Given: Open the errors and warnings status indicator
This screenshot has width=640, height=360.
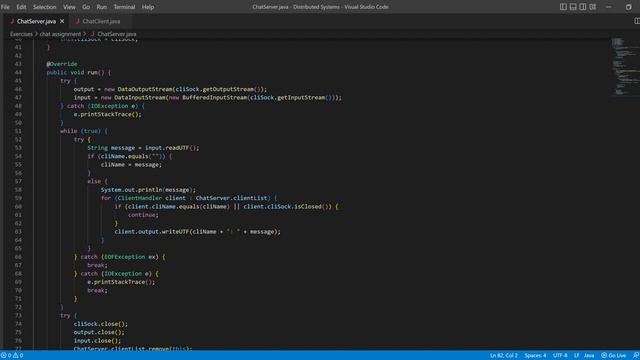Looking at the screenshot, I should [x=12, y=356].
